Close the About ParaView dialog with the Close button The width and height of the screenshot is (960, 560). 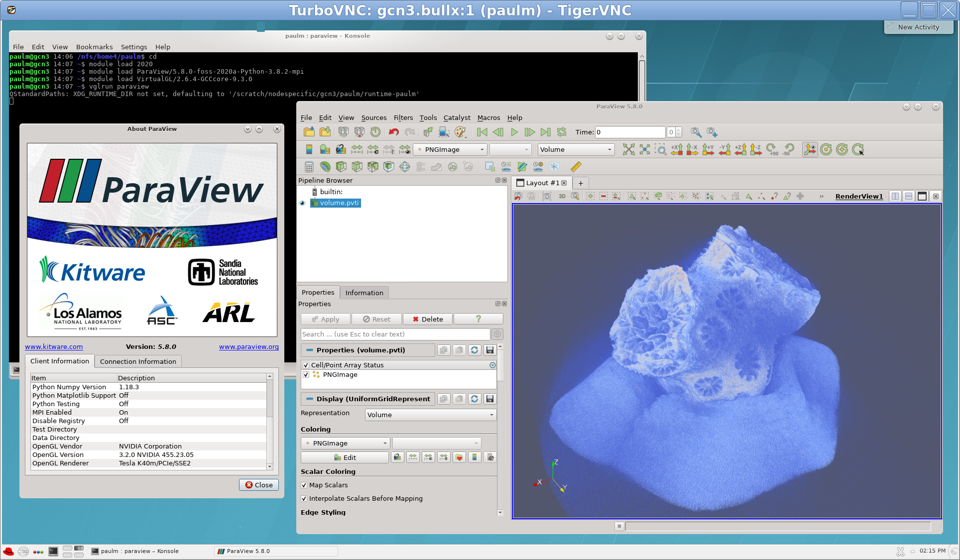point(259,485)
